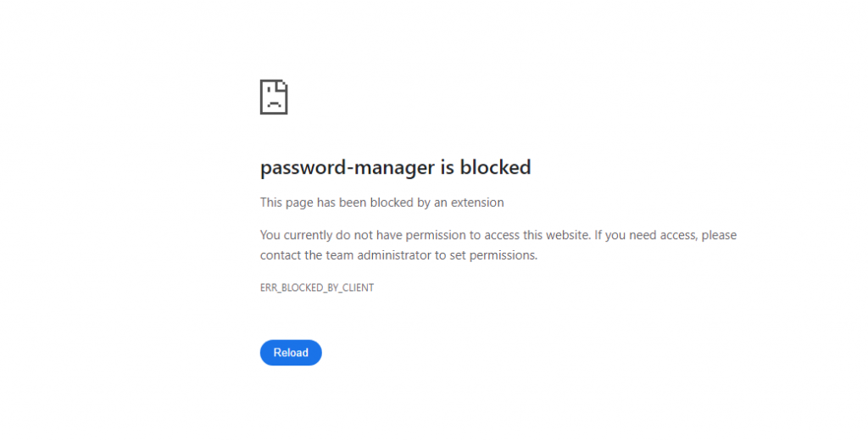The height and width of the screenshot is (441, 868).
Task: Click the "password-manager is blocked" heading
Action: [395, 168]
